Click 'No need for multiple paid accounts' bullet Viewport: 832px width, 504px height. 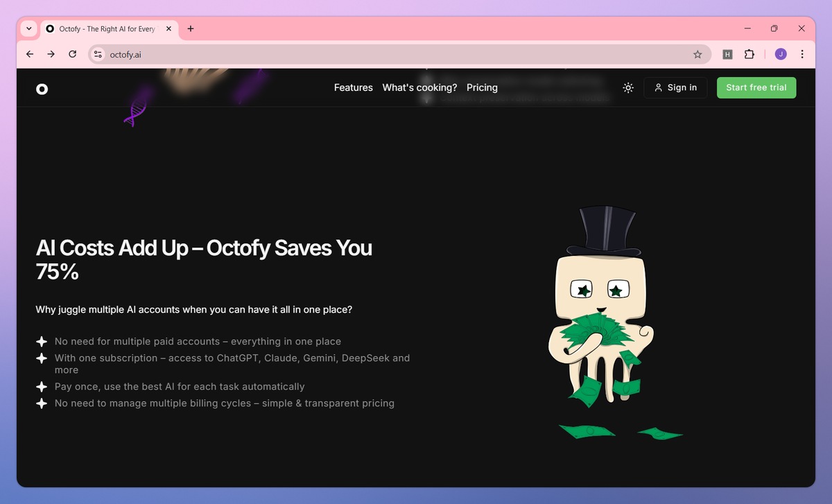point(198,341)
